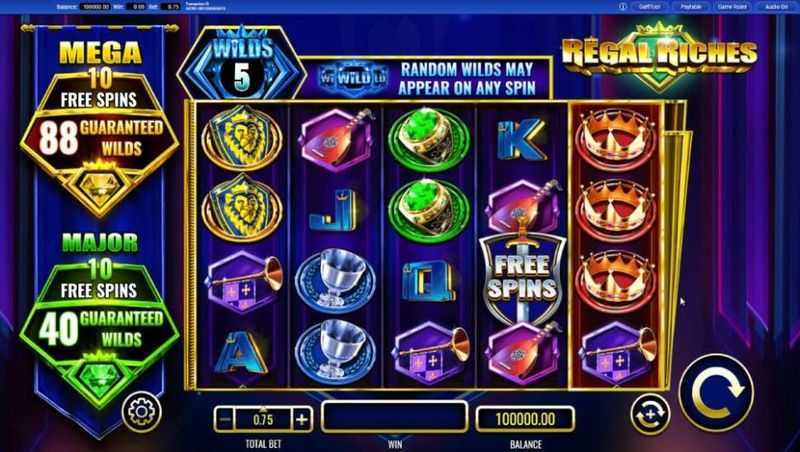Click the Wilds 5 counter hexagon
The image size is (800, 452).
pos(242,65)
